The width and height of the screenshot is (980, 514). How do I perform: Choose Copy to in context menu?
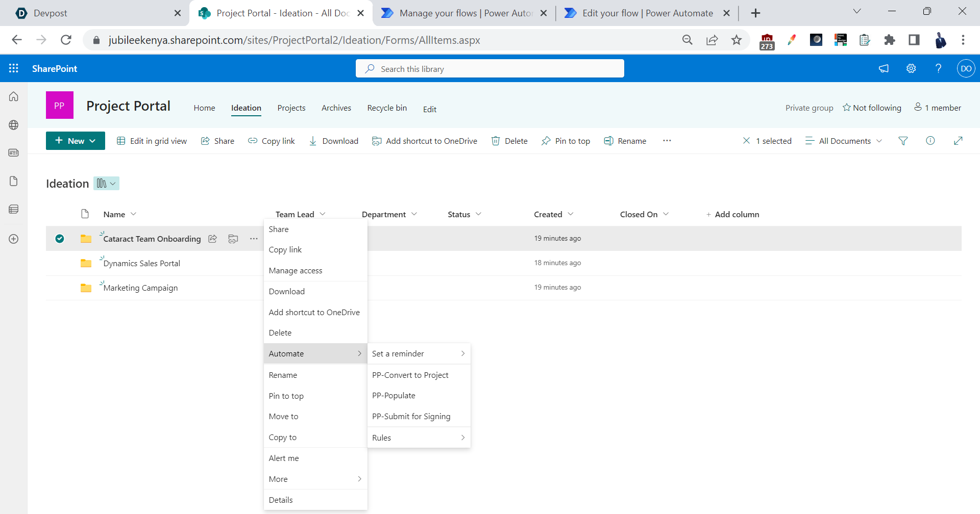(315, 437)
